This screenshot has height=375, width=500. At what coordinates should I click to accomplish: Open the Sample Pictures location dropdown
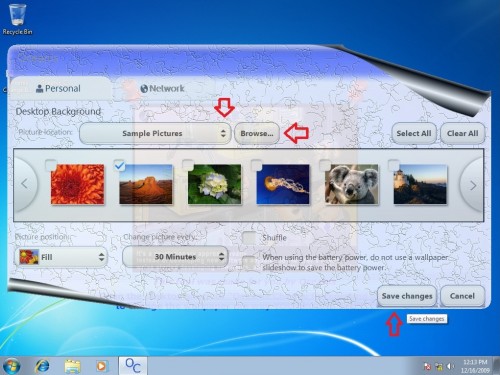[155, 133]
